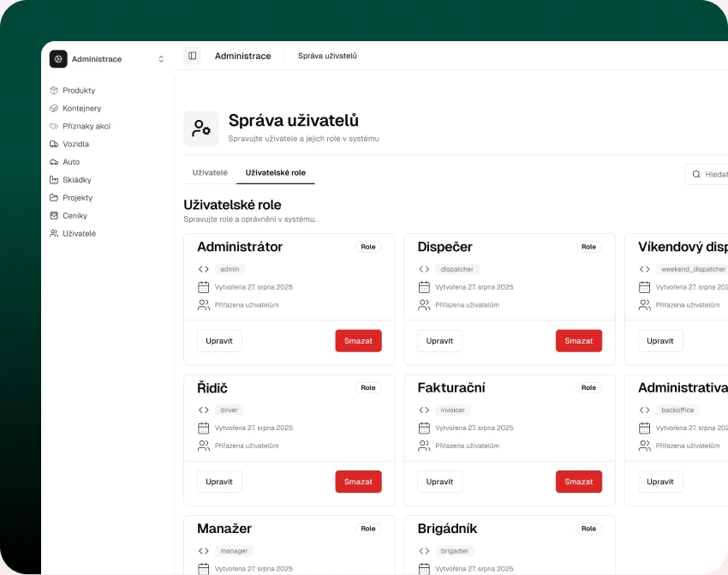
Task: Click the Role badge on Řidič card
Action: pyautogui.click(x=368, y=387)
